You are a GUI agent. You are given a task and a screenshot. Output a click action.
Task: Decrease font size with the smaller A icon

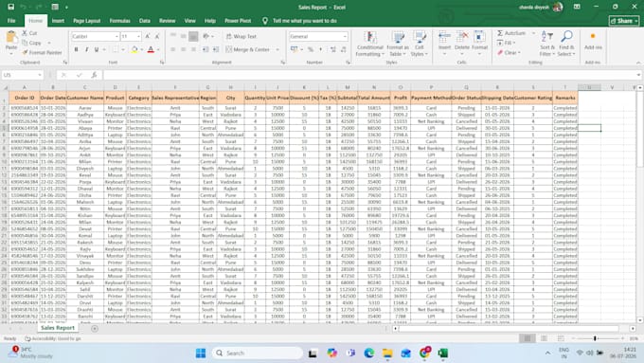[x=157, y=37]
